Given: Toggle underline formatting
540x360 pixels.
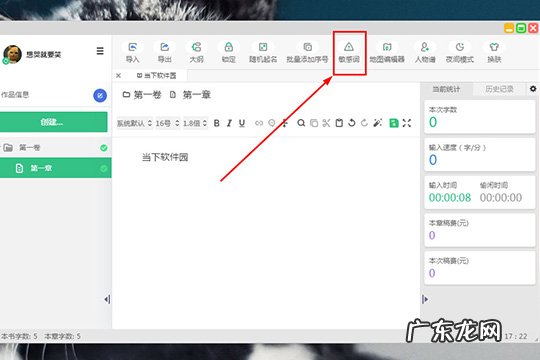Looking at the screenshot, I should pyautogui.click(x=242, y=123).
